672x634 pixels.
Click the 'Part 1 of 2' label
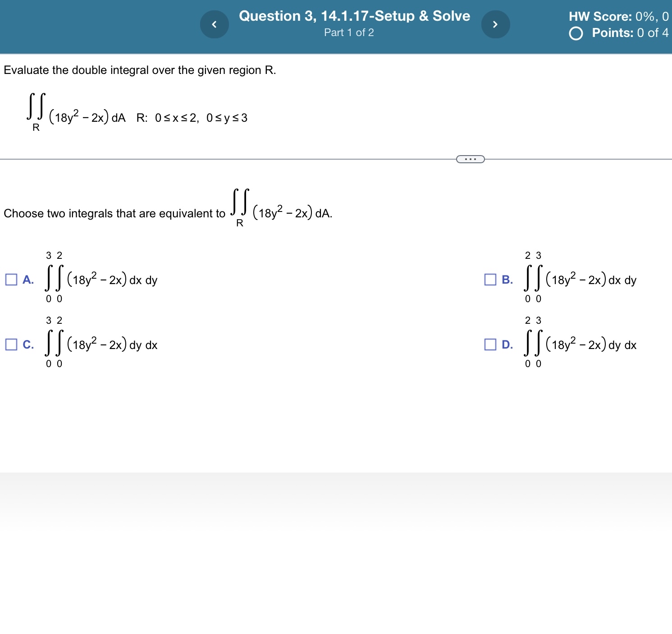click(x=349, y=32)
